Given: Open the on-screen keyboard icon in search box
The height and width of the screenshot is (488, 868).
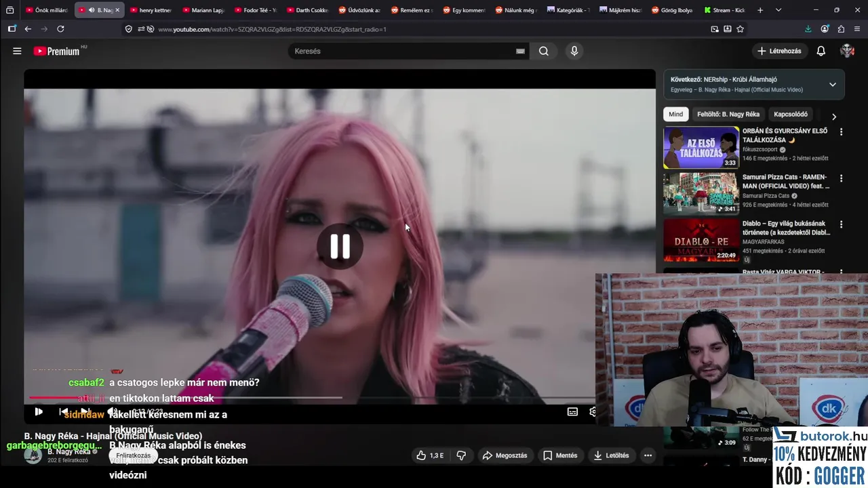Looking at the screenshot, I should pos(520,52).
